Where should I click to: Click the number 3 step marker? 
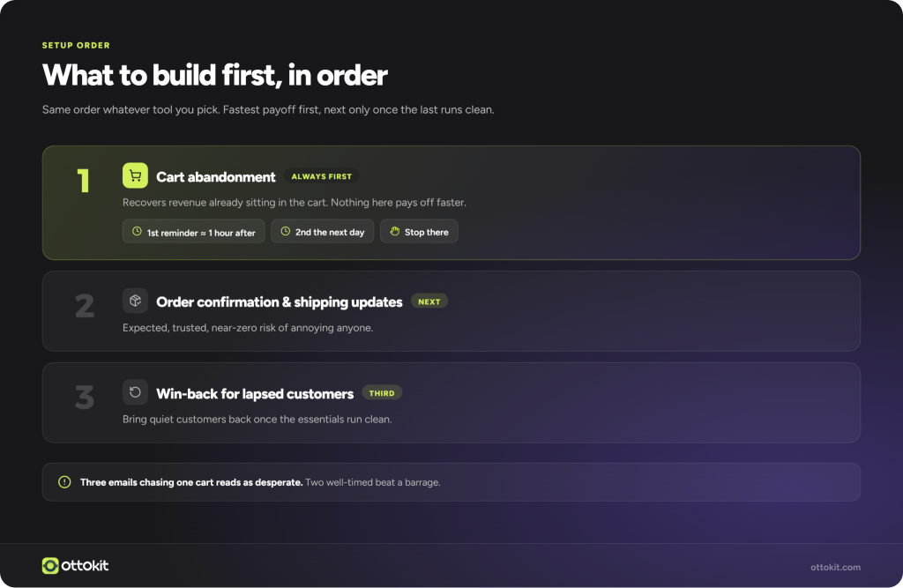(85, 397)
